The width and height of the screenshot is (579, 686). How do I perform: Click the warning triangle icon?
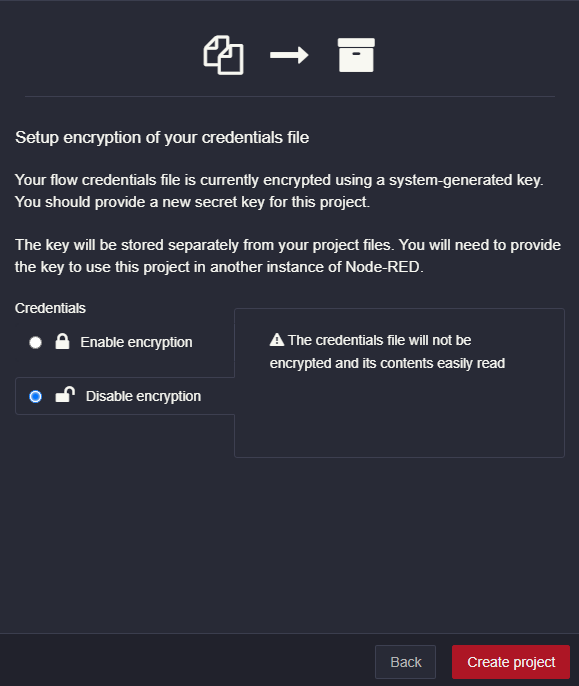277,340
